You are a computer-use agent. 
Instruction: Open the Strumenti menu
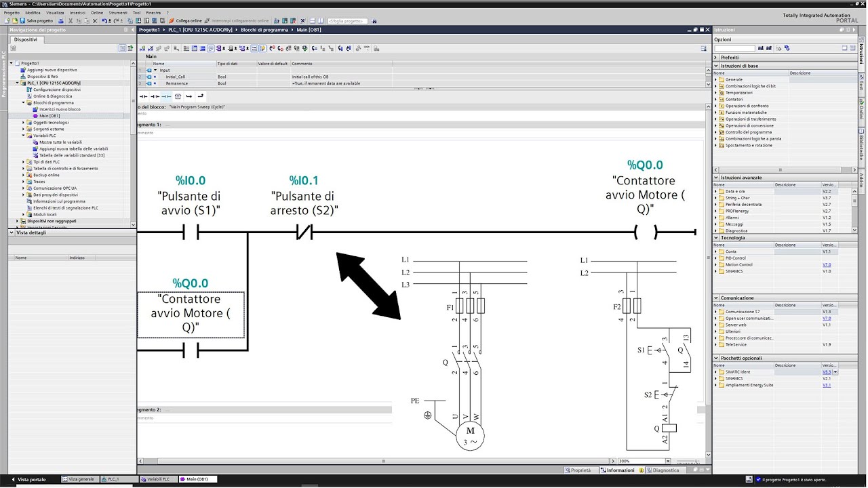pos(118,12)
